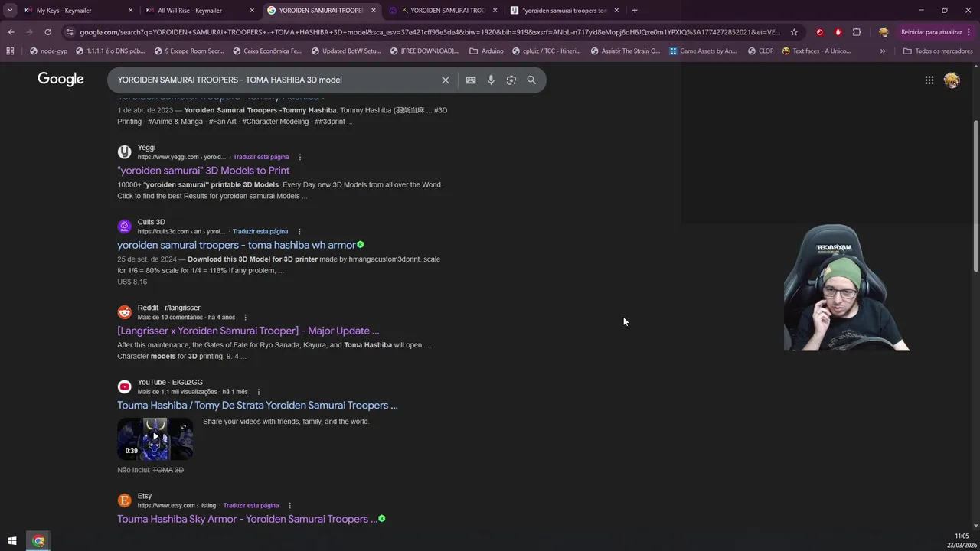Open the Google apps grid
980x551 pixels.
coord(929,80)
